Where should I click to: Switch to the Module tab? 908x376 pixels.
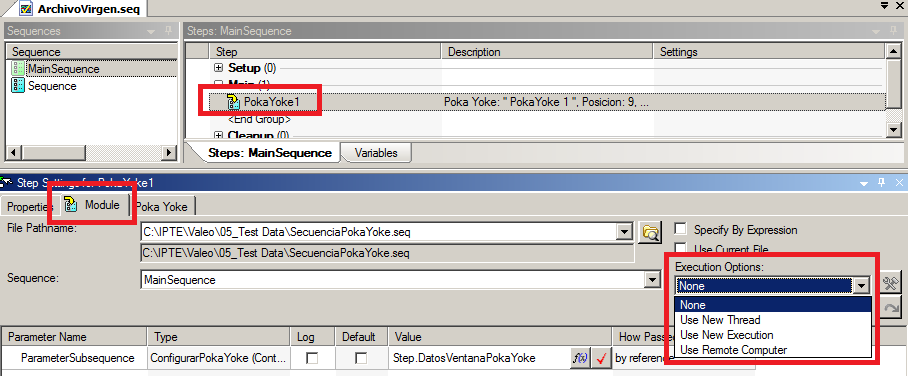pos(94,205)
